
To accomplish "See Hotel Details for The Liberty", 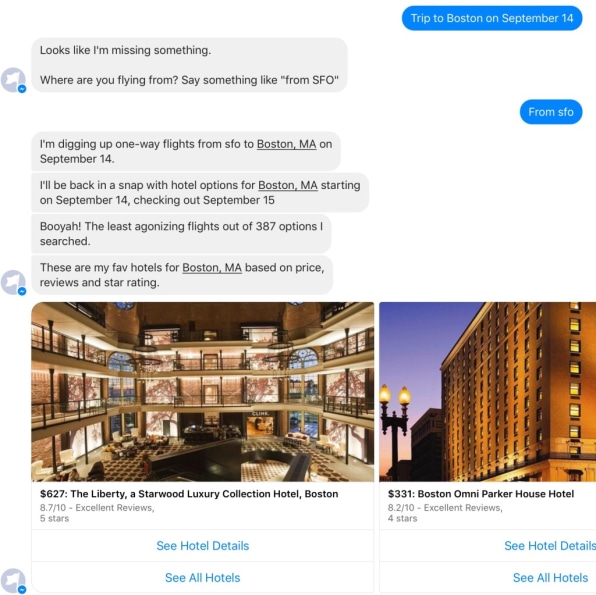I will click(x=203, y=546).
